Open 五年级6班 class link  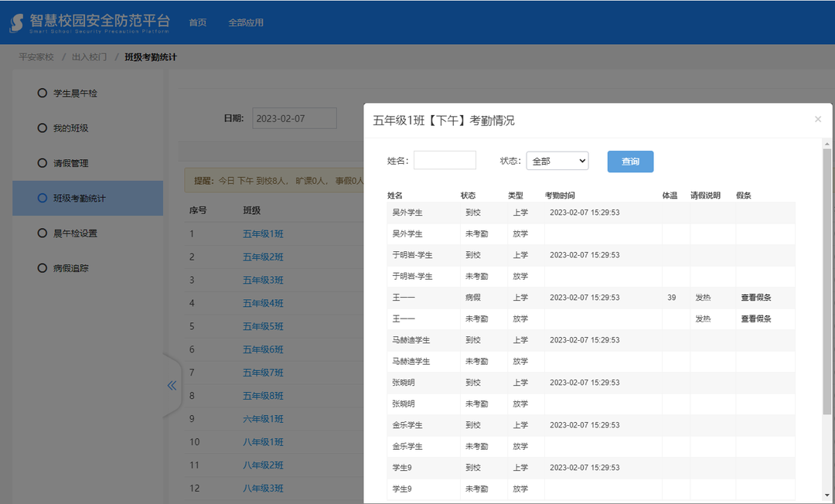263,349
